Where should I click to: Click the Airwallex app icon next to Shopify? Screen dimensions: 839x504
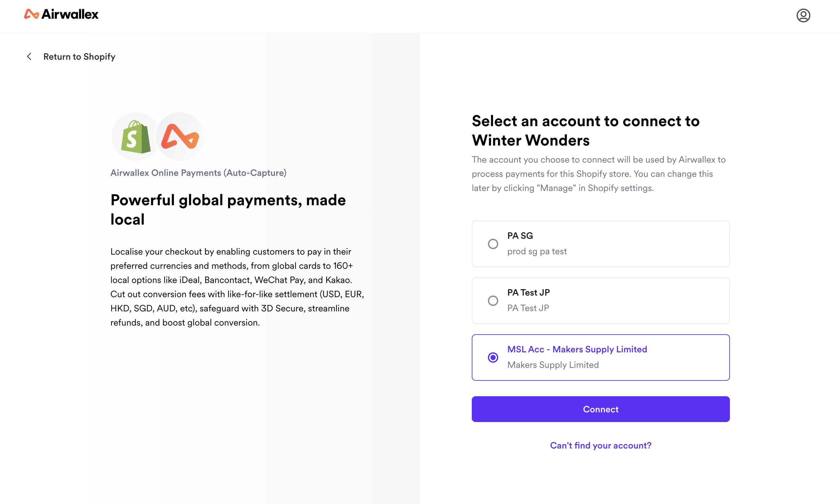(180, 136)
